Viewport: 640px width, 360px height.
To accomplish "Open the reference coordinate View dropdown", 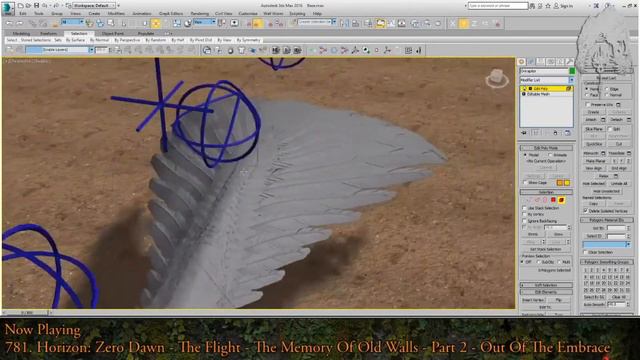I will (x=204, y=22).
